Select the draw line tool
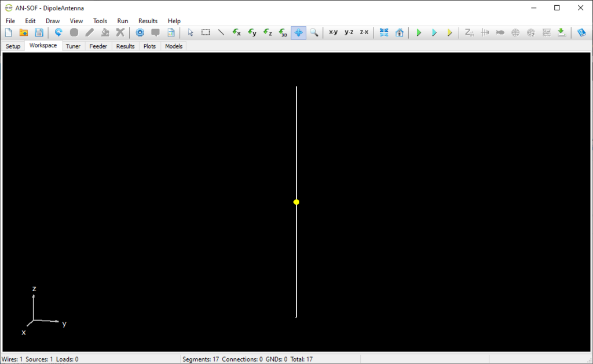The image size is (593, 364). point(221,32)
